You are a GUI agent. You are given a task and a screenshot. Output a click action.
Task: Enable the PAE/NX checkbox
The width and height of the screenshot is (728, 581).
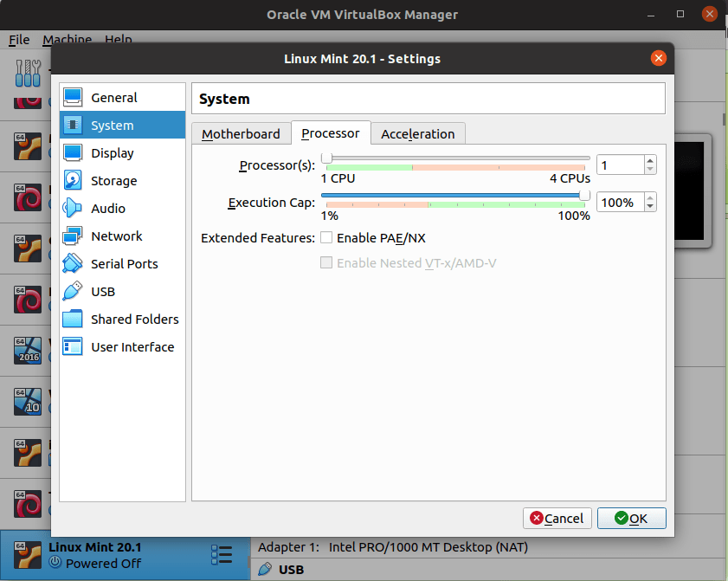click(x=327, y=238)
